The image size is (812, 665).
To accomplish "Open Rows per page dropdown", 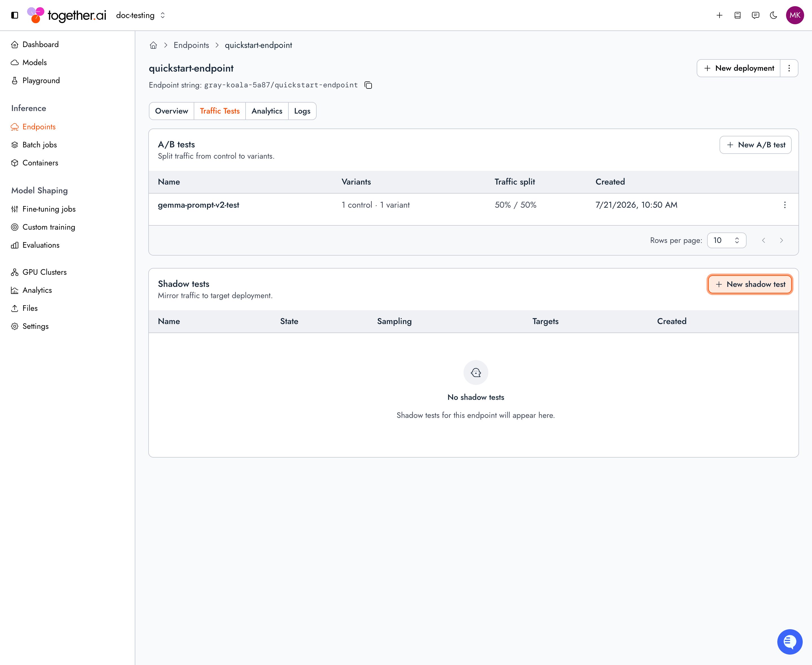I will coord(727,241).
